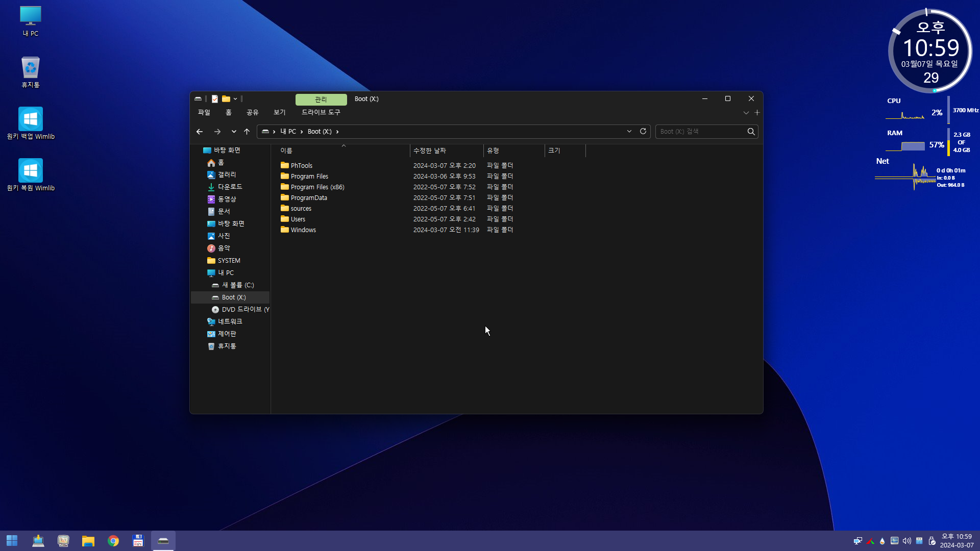Open the recent locations dropdown
Screen dimensions: 980x551
234,132
